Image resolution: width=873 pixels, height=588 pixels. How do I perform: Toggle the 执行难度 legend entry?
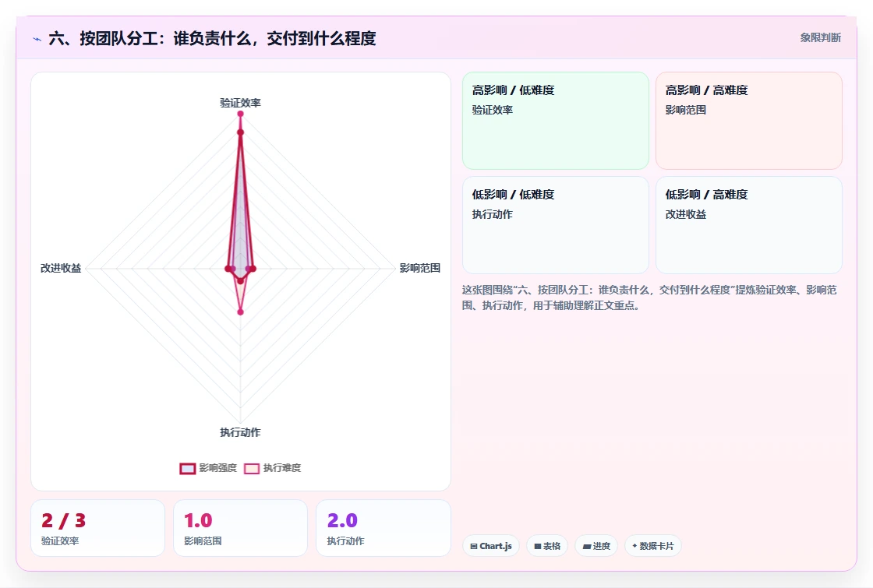coord(273,468)
